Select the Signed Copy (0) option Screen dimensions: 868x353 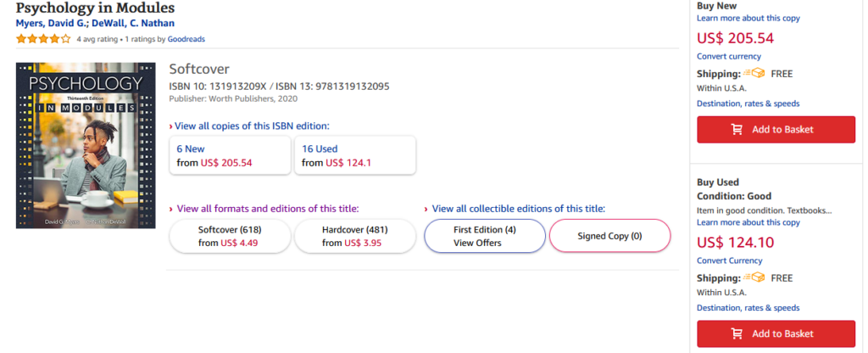coord(609,236)
